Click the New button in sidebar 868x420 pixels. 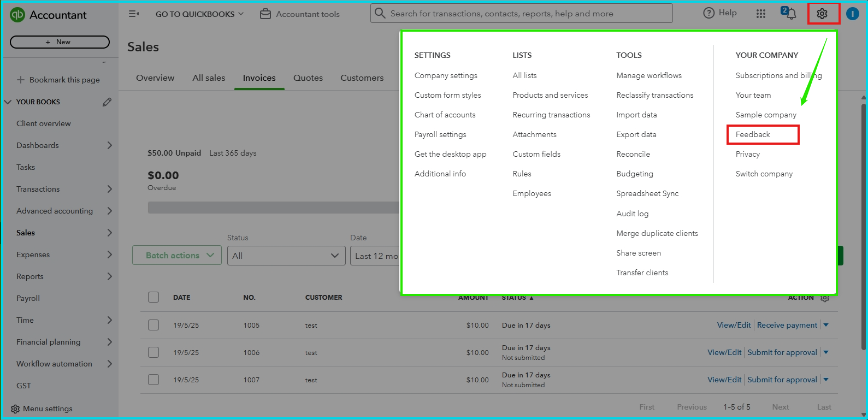coord(60,42)
